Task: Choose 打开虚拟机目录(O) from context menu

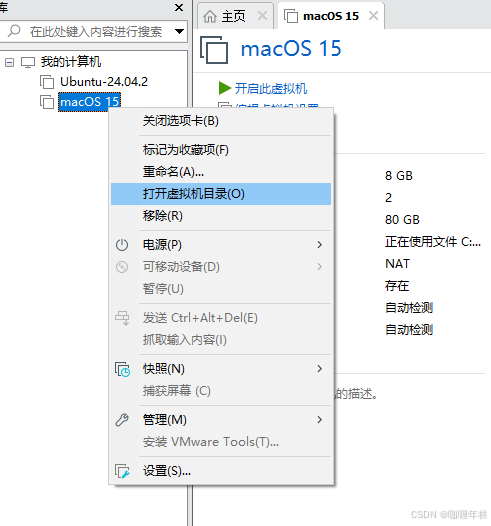Action: click(x=221, y=194)
